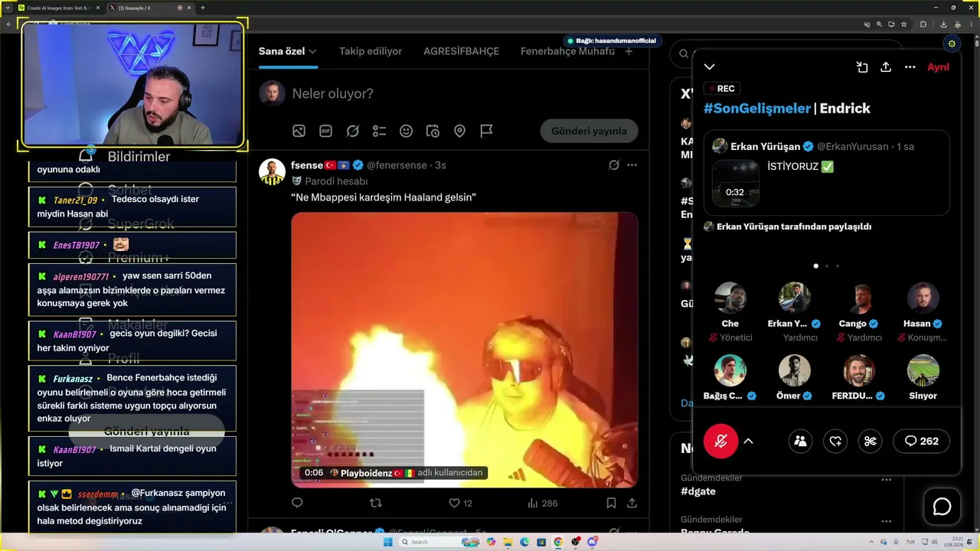980x551 pixels.
Task: Play the 0:32 video in Erkan's post
Action: point(735,184)
